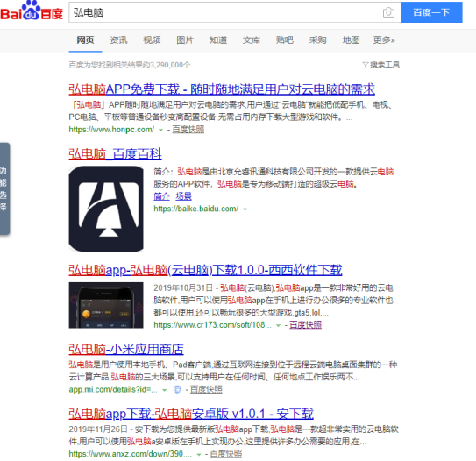Open the 知道 tab
476x461 pixels.
[x=218, y=40]
